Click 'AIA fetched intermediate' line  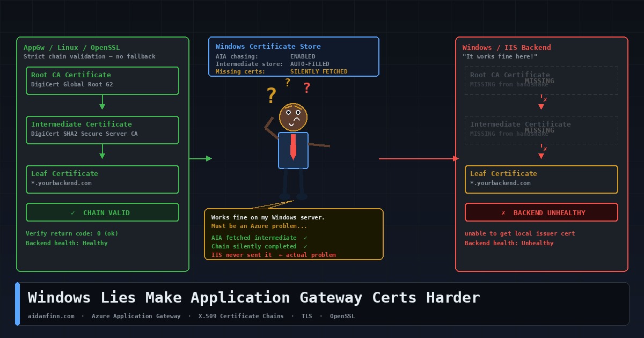[x=260, y=238]
